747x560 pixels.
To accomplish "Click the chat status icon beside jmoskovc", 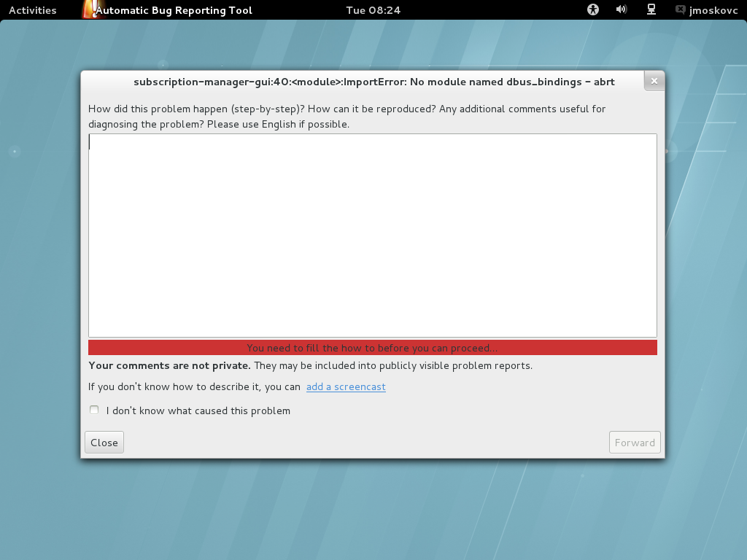I will click(681, 9).
